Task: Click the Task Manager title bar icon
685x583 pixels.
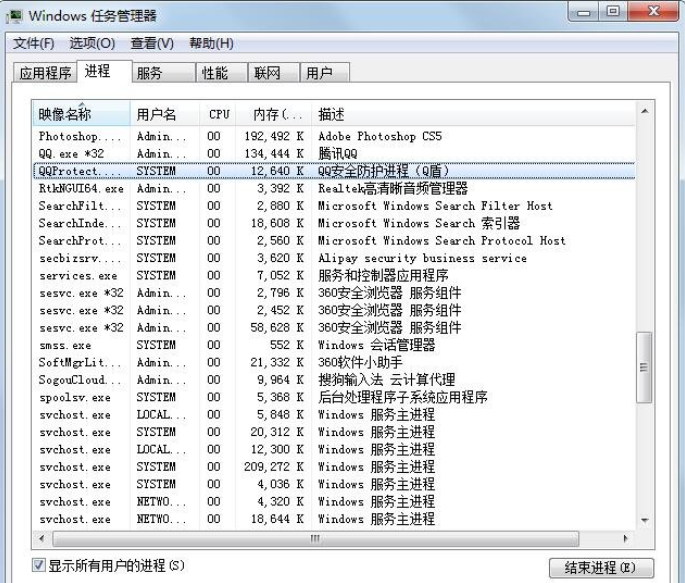Action: tap(14, 16)
